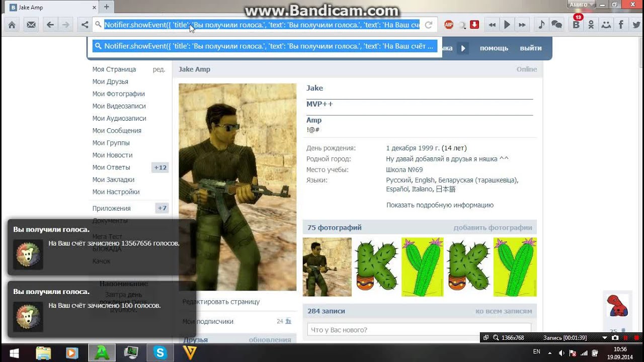The image size is (644, 362).
Task: Open Приложения in sidebar
Action: [x=112, y=208]
